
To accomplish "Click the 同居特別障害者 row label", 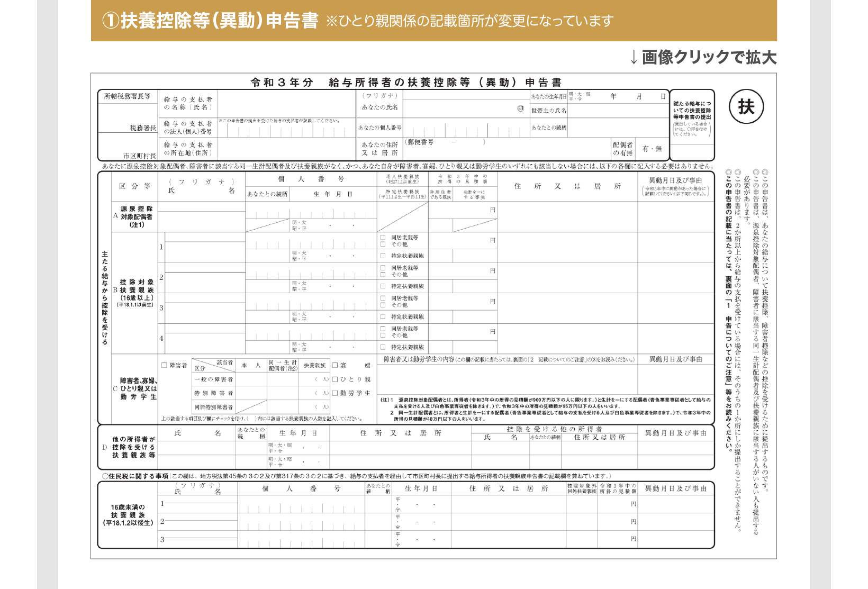I will [x=213, y=407].
